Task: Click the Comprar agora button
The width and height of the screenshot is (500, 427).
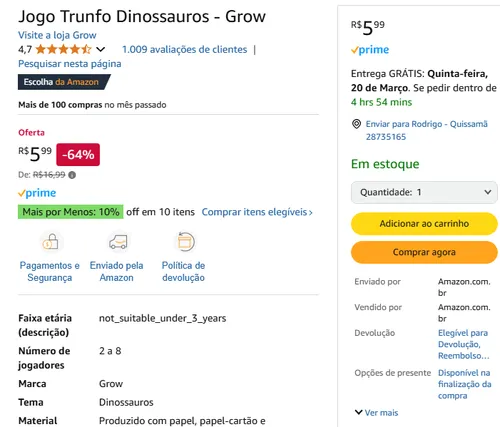Action: click(424, 252)
